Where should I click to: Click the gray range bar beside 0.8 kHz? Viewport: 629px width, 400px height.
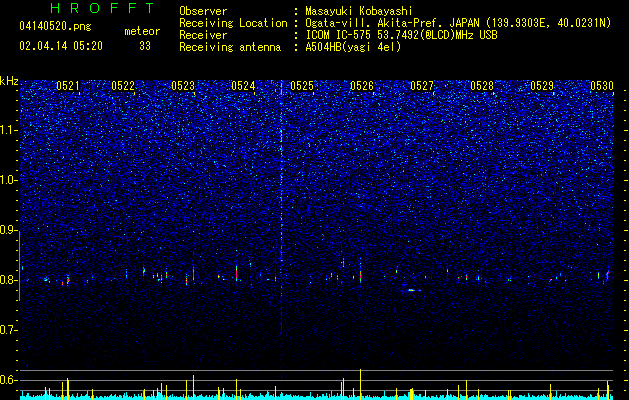(x=20, y=266)
